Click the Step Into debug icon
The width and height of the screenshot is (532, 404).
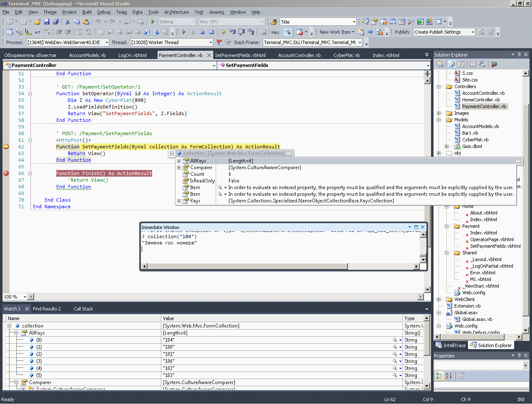[232, 32]
